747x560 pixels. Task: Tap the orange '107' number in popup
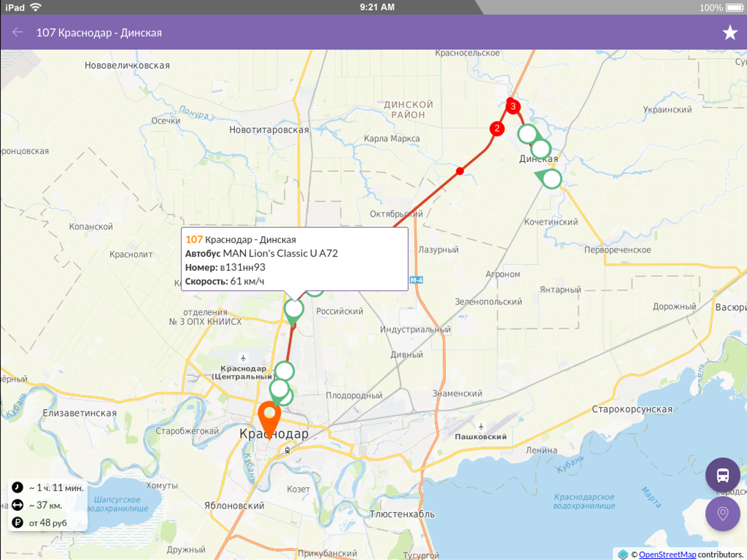tap(194, 240)
